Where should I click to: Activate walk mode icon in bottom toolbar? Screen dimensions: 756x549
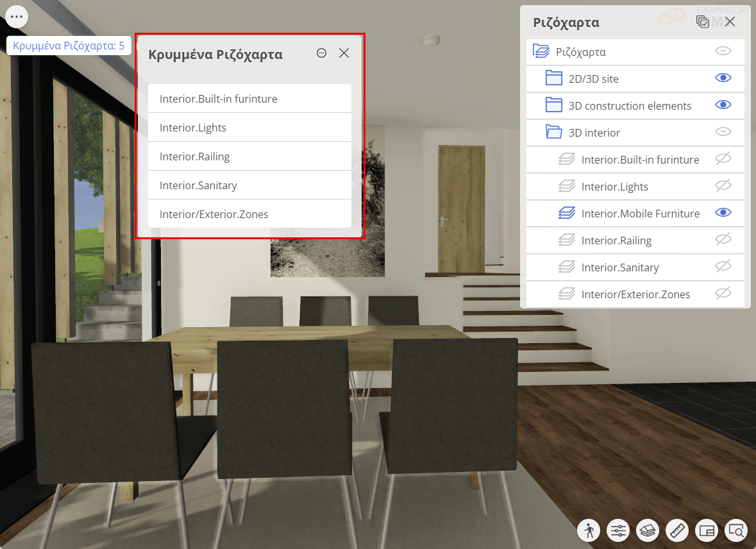click(589, 530)
